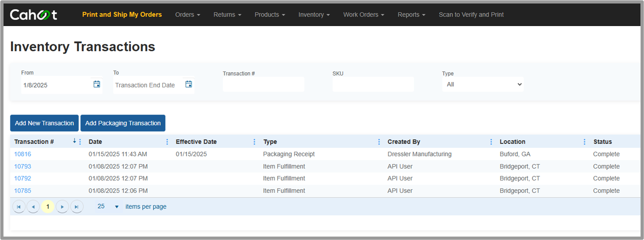Expand the Inventory menu

point(314,15)
